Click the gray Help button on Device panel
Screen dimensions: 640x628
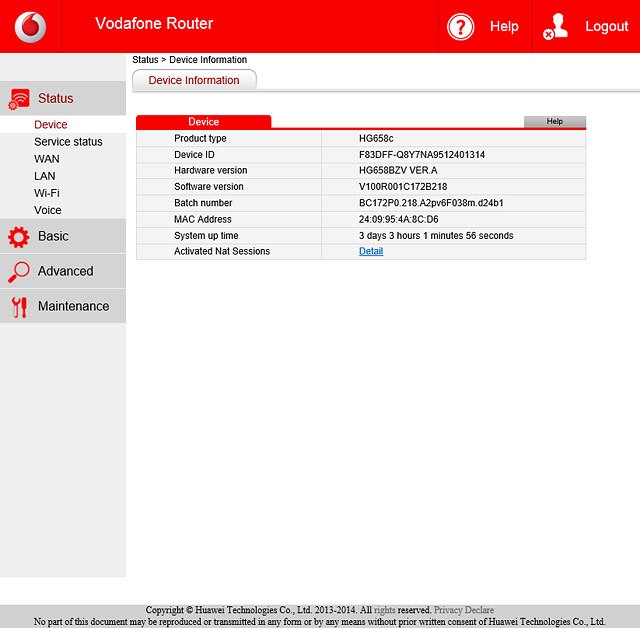tap(555, 122)
